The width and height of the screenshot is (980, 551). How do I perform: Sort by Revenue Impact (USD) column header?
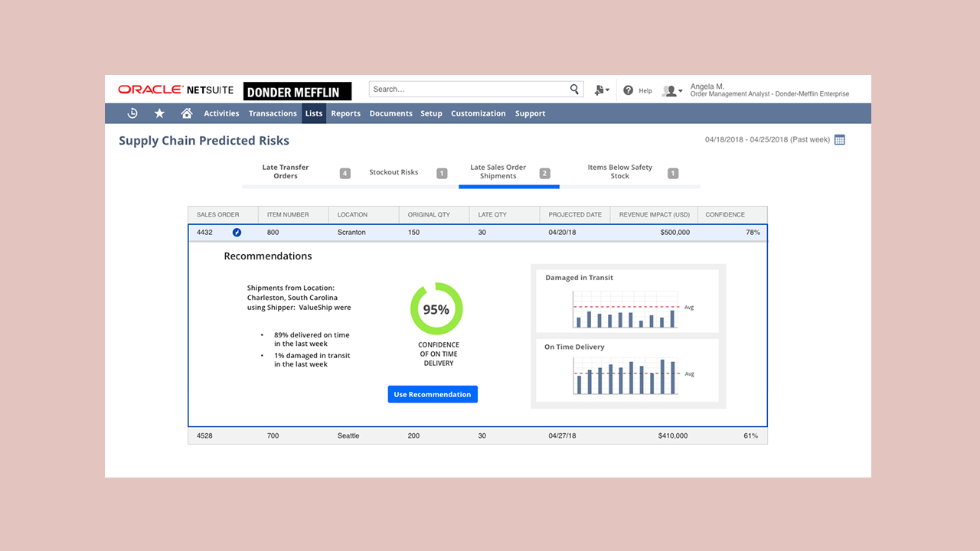point(655,215)
